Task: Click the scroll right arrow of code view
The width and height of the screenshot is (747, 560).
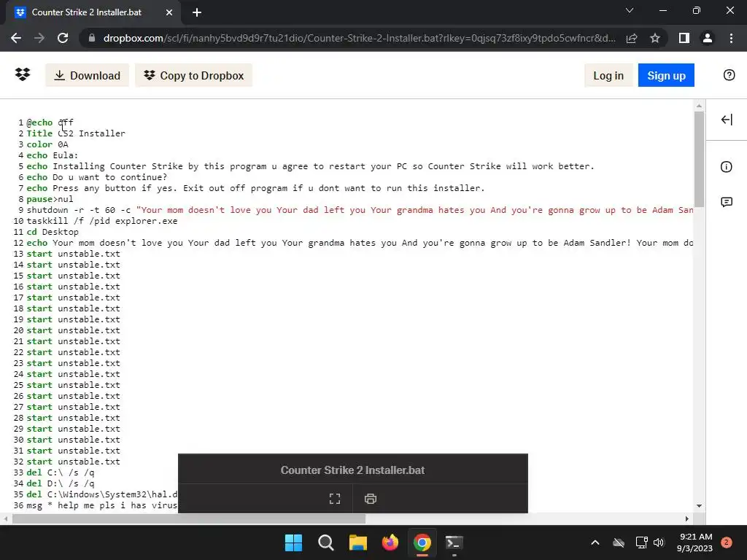Action: 687,519
